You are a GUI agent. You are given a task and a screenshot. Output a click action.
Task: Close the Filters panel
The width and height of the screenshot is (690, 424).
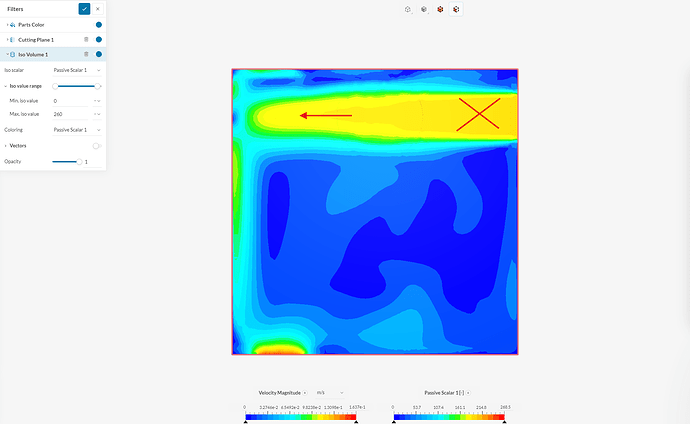[x=98, y=9]
